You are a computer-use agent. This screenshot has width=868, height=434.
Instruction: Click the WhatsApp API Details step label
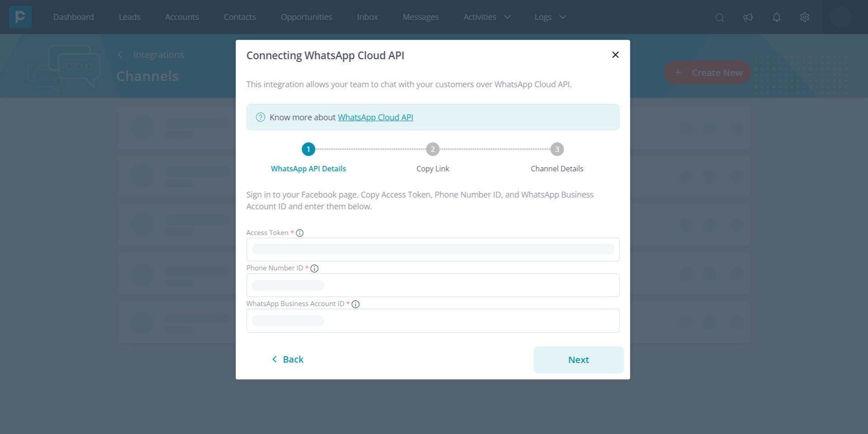tap(308, 169)
